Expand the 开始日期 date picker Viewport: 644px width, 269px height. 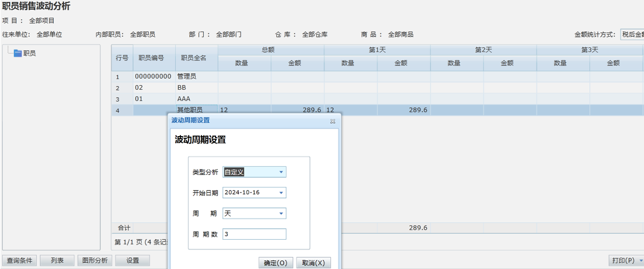(x=282, y=192)
